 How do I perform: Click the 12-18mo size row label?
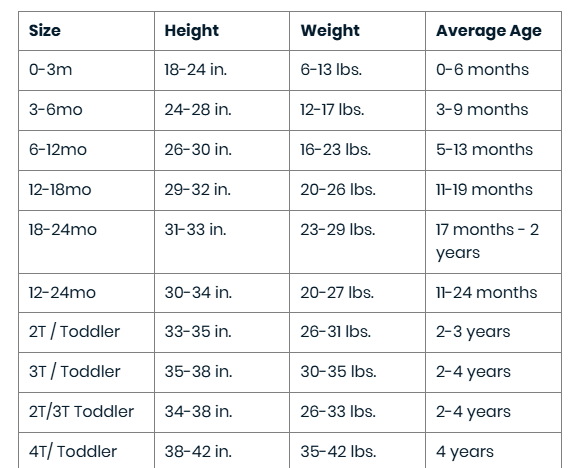click(x=60, y=190)
